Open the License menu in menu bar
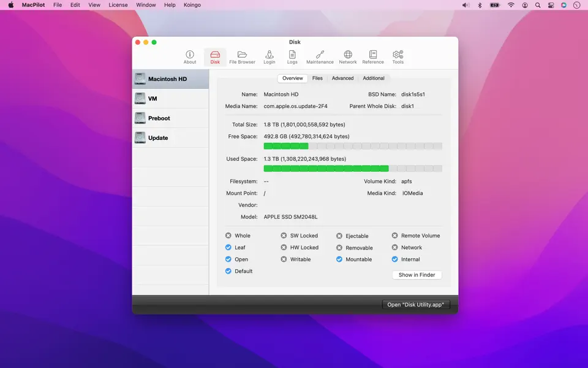588x368 pixels. pyautogui.click(x=118, y=5)
